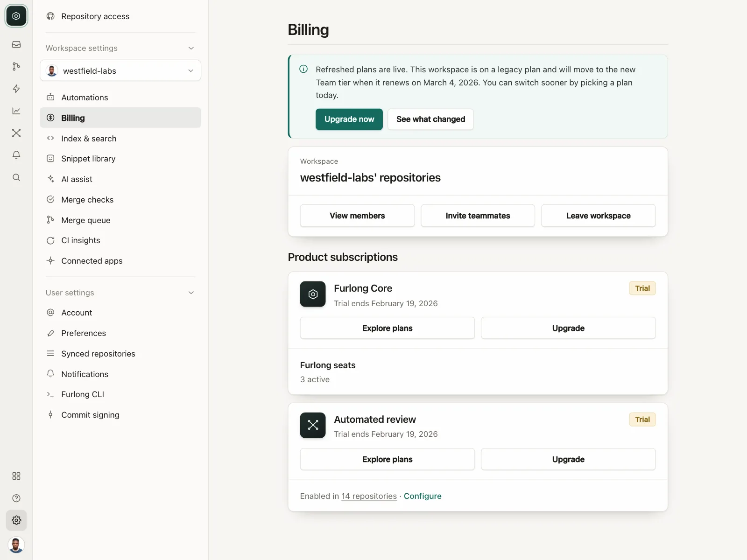The width and height of the screenshot is (747, 560).
Task: Click the 'Product subscriptions' heading
Action: (x=343, y=257)
